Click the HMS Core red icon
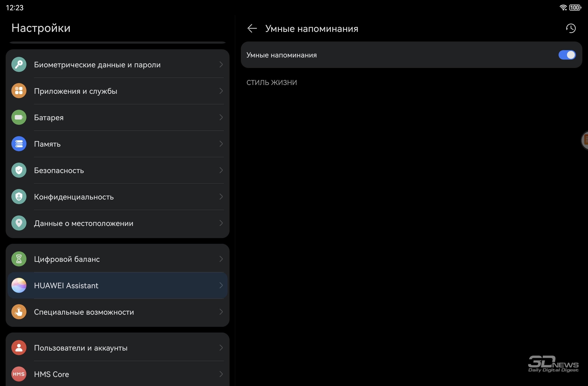Image resolution: width=588 pixels, height=386 pixels. [x=19, y=374]
